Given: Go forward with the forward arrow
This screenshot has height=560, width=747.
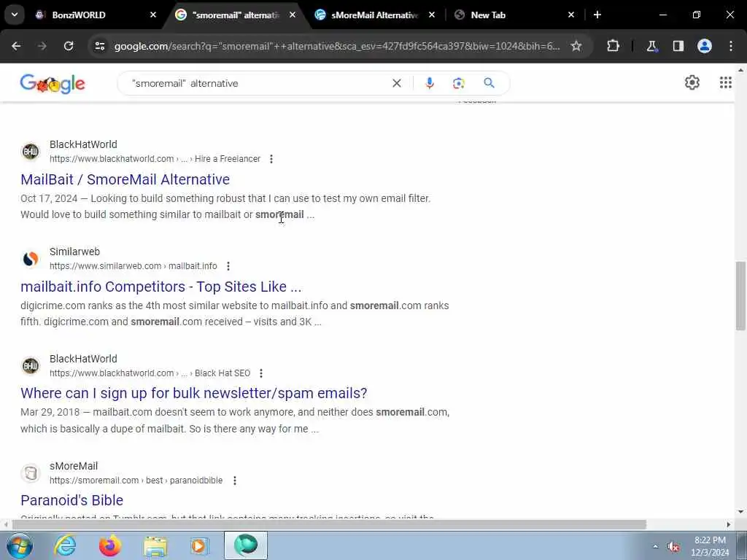Looking at the screenshot, I should 42,46.
